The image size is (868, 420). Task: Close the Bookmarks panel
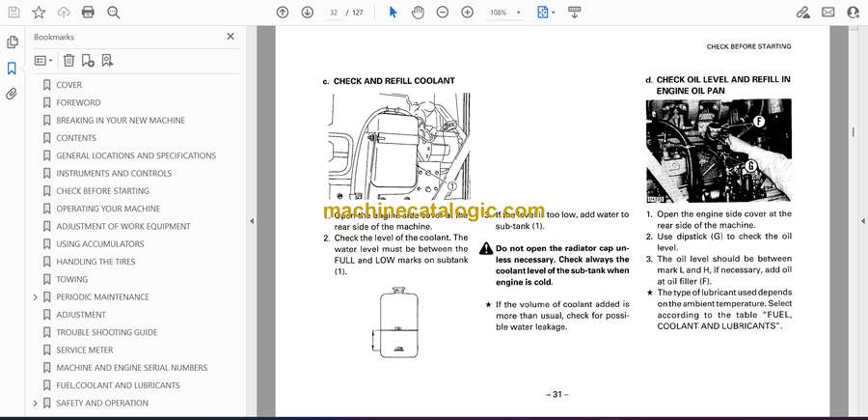point(231,37)
